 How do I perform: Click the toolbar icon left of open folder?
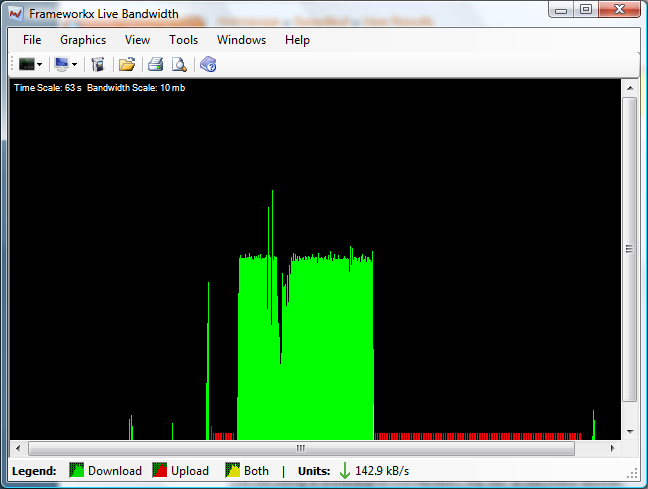pos(98,65)
